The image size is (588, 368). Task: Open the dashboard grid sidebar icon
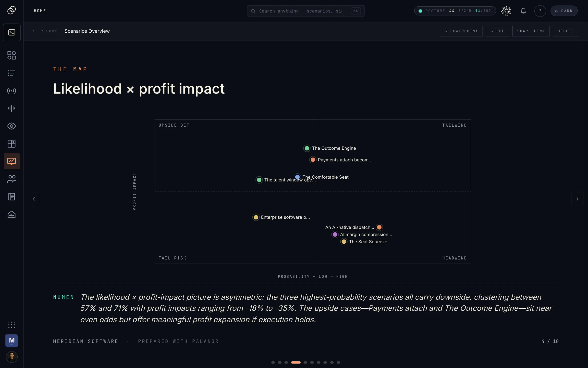tap(12, 55)
